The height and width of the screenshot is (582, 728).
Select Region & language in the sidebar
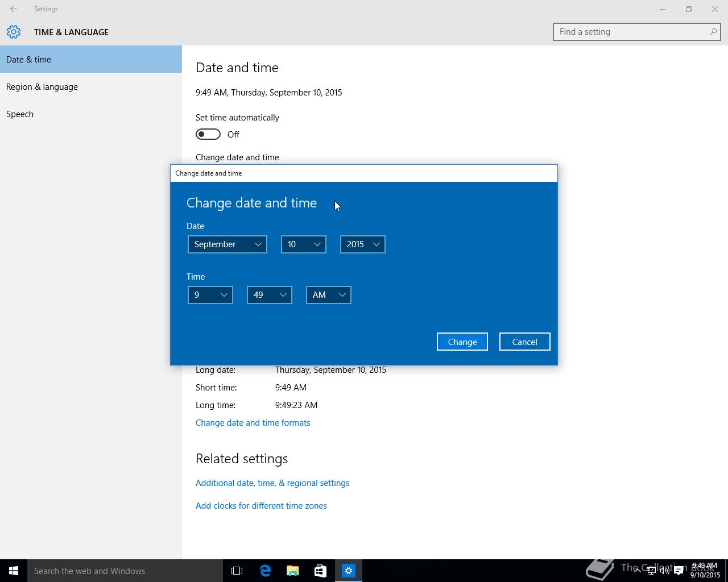point(42,87)
